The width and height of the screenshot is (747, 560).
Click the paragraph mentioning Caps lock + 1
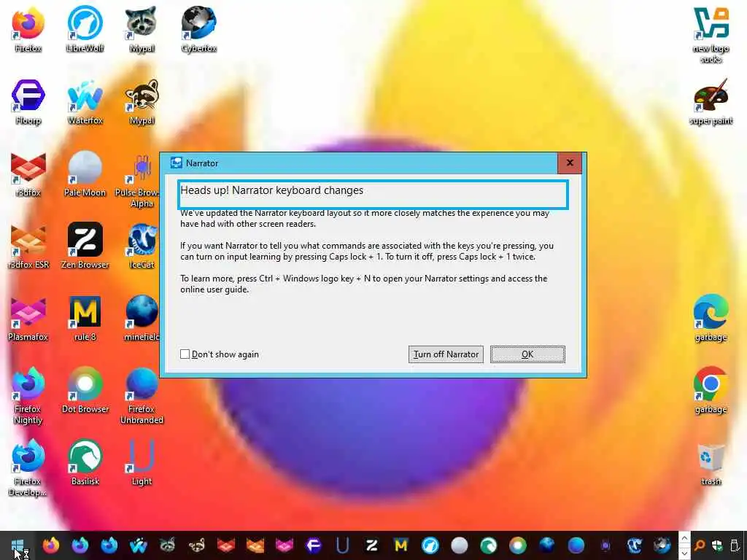tap(366, 251)
